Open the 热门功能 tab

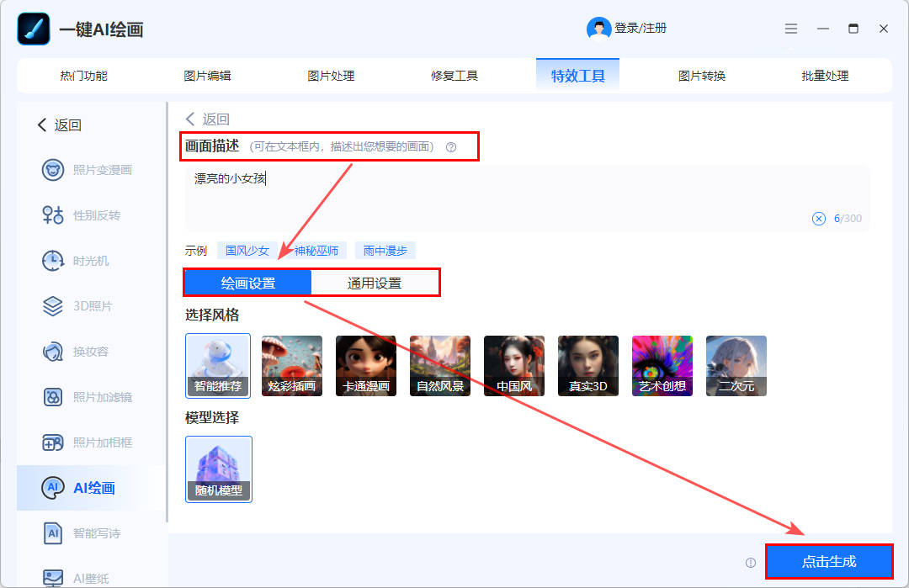(83, 76)
